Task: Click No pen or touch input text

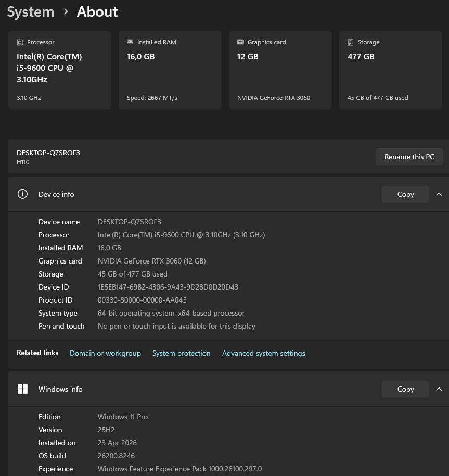Action: coord(176,327)
